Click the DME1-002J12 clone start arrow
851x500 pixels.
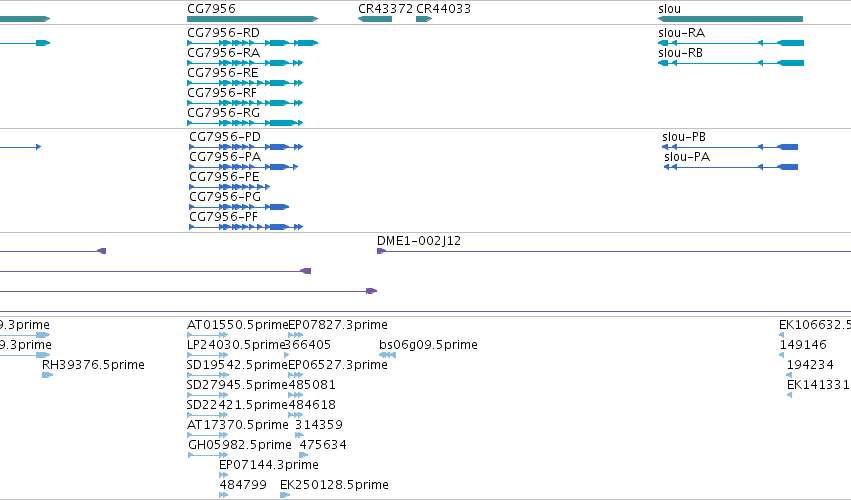pos(382,251)
